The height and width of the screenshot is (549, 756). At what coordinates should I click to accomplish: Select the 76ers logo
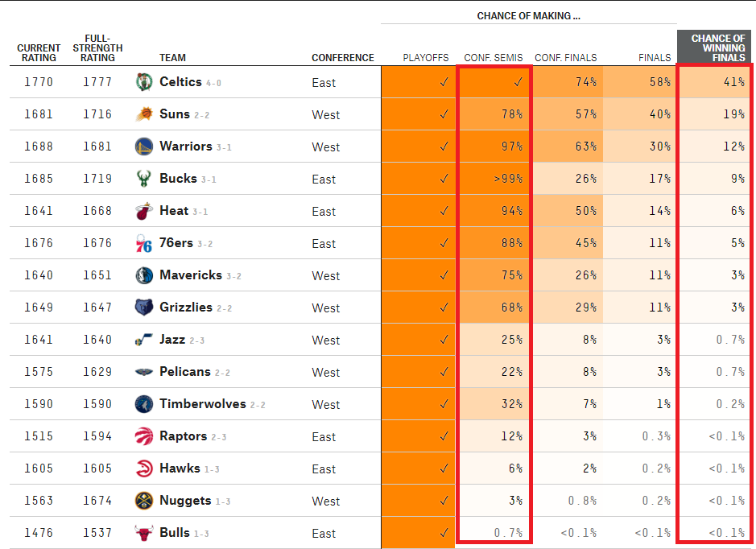click(x=143, y=243)
